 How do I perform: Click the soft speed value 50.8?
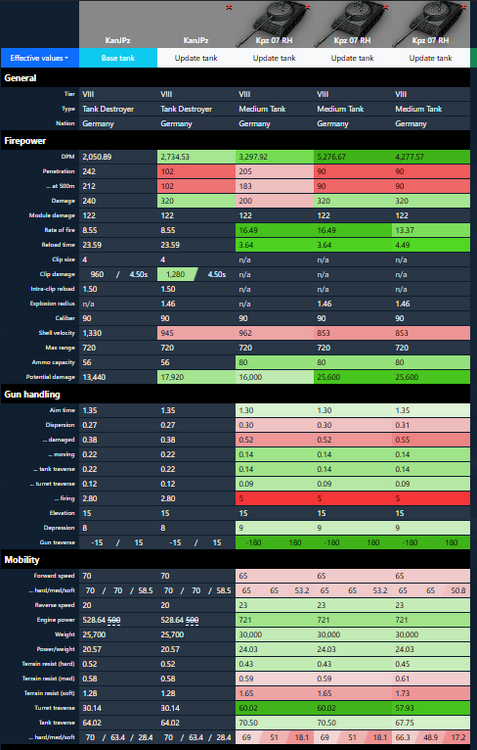tap(459, 590)
